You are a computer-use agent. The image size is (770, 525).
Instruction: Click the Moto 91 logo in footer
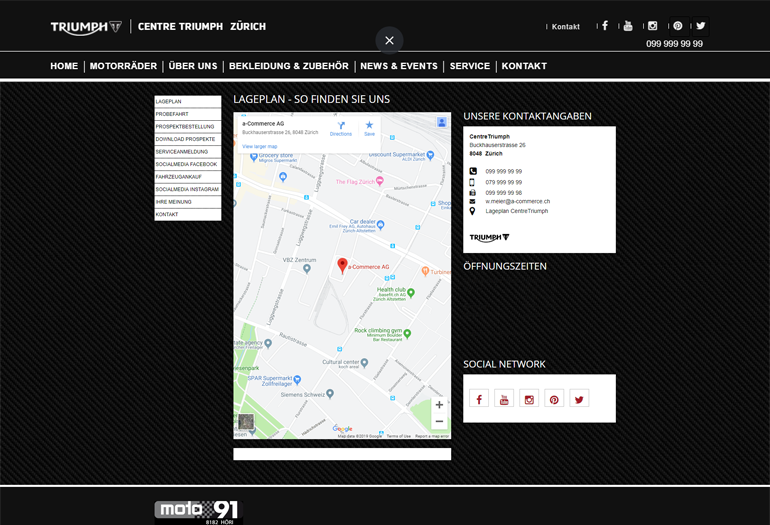click(x=198, y=512)
